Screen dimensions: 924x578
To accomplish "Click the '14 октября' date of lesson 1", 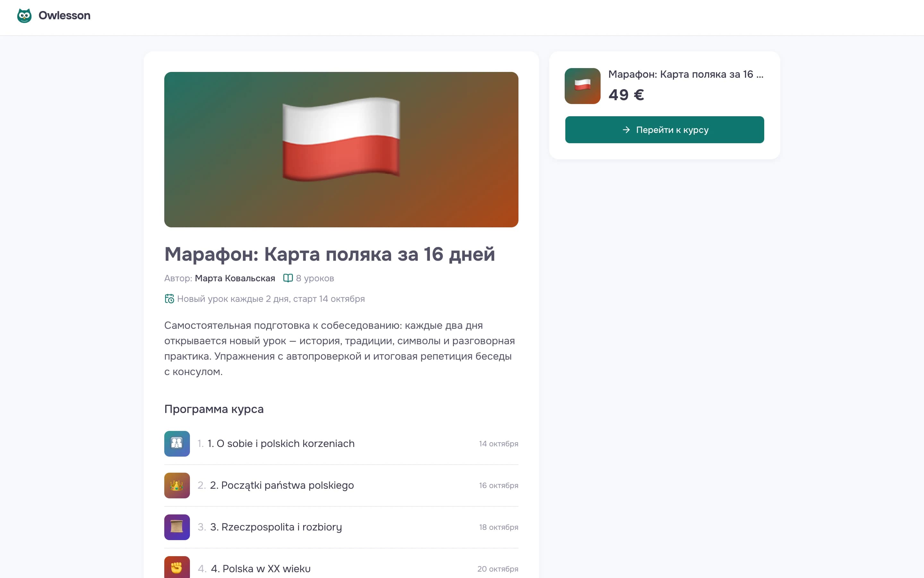I will click(x=499, y=444).
